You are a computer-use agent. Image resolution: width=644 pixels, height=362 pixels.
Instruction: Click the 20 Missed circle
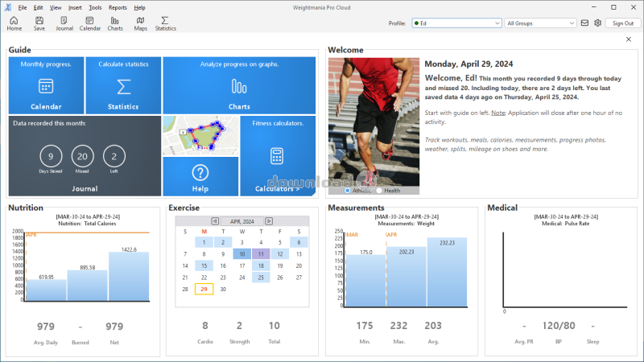tap(82, 156)
